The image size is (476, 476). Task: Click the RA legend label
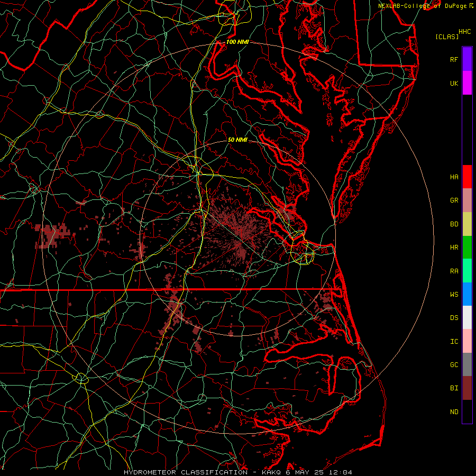click(454, 271)
